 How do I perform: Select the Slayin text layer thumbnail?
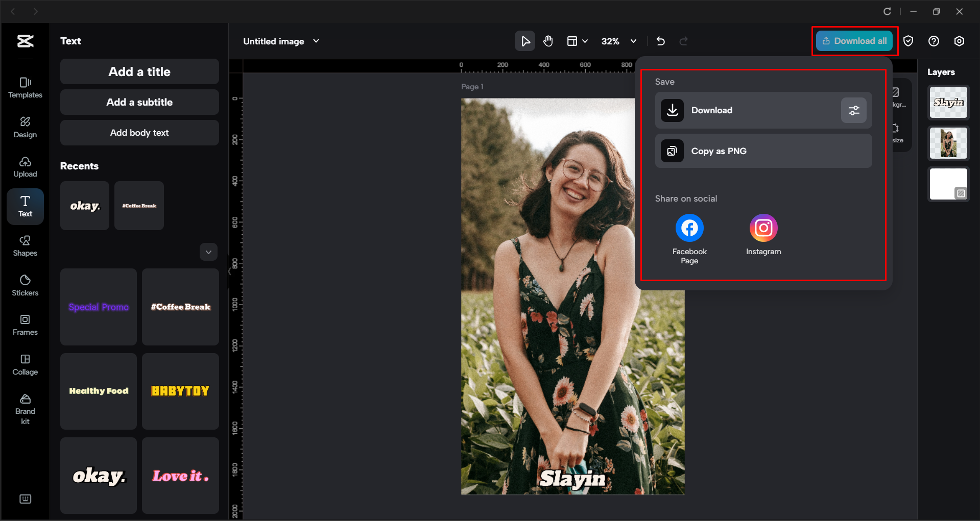(x=948, y=102)
